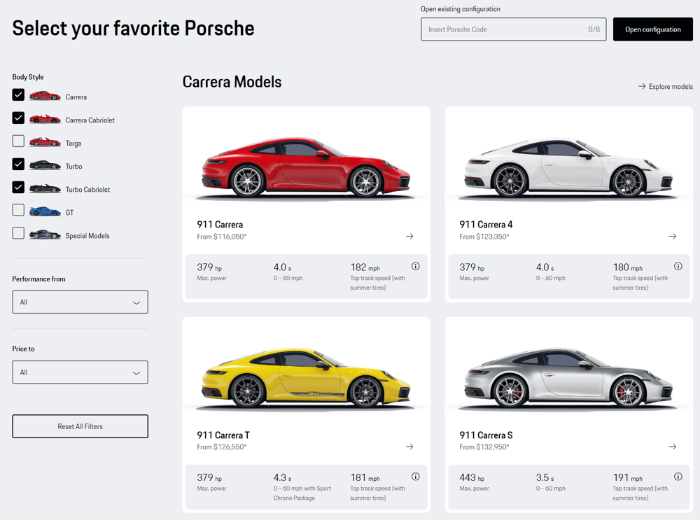Click the Open configuration button

(x=653, y=29)
